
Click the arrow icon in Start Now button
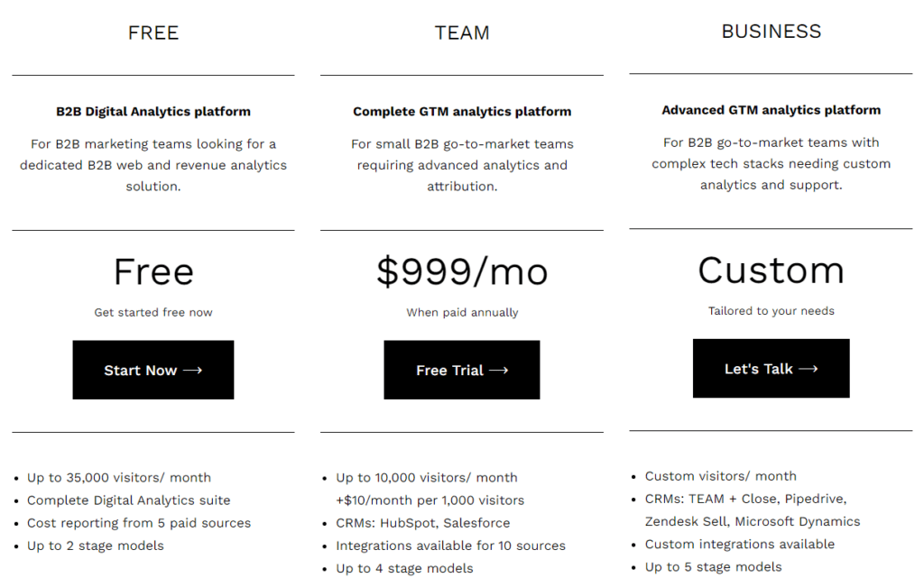[191, 370]
